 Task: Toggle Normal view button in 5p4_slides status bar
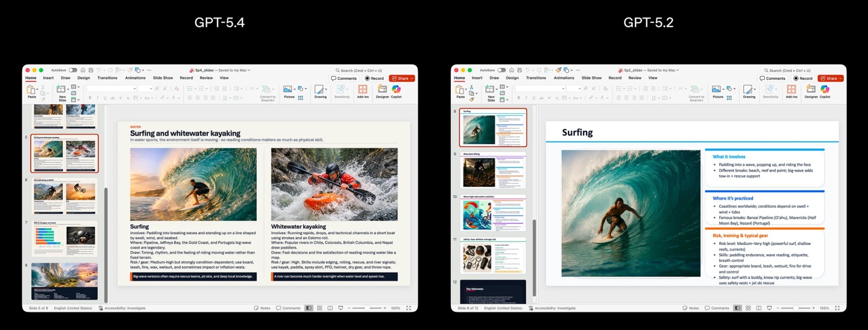point(309,308)
